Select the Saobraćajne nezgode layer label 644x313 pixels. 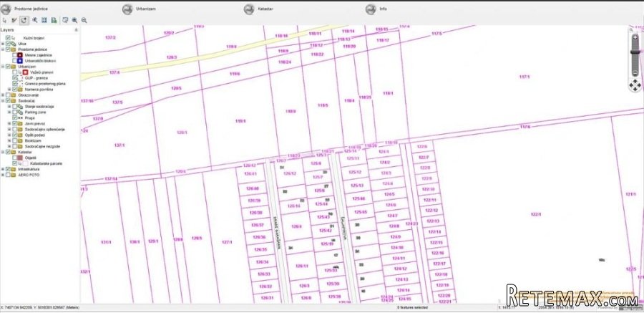[43, 146]
